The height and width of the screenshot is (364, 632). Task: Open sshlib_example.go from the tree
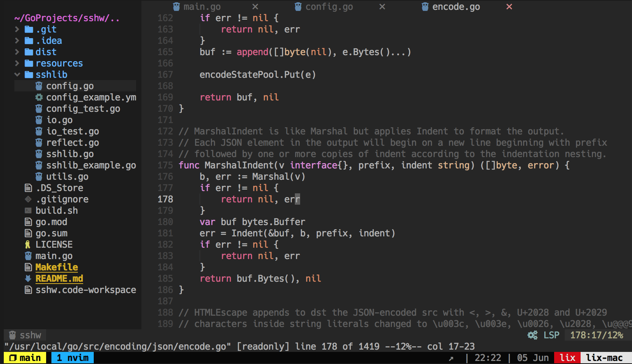click(x=91, y=165)
